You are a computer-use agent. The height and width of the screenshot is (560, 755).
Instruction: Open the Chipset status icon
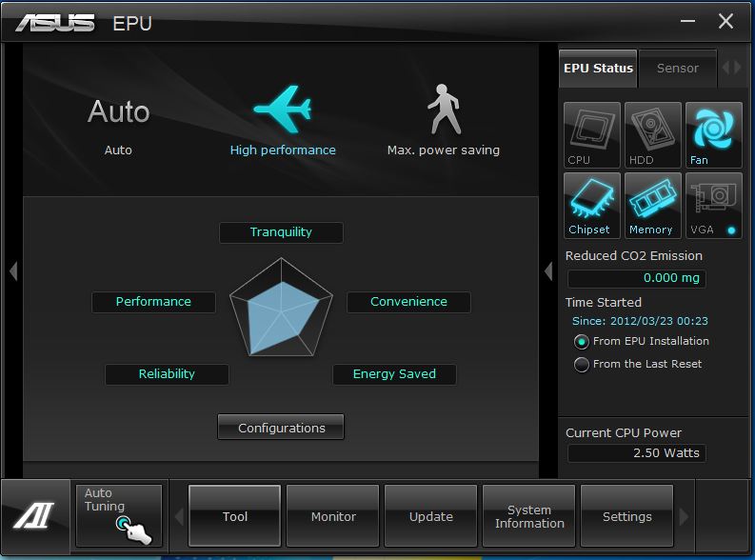(592, 206)
